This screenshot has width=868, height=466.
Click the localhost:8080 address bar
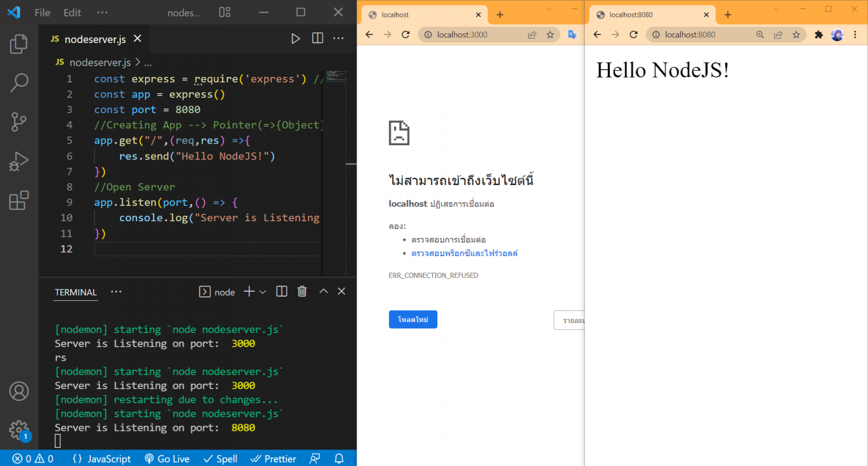coord(701,34)
